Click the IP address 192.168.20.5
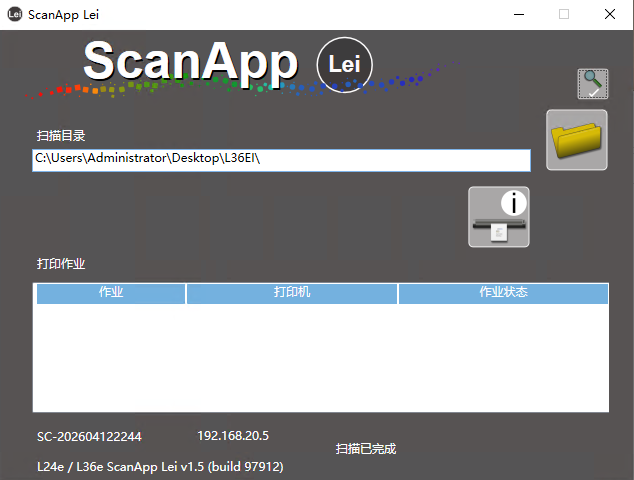 (x=233, y=436)
